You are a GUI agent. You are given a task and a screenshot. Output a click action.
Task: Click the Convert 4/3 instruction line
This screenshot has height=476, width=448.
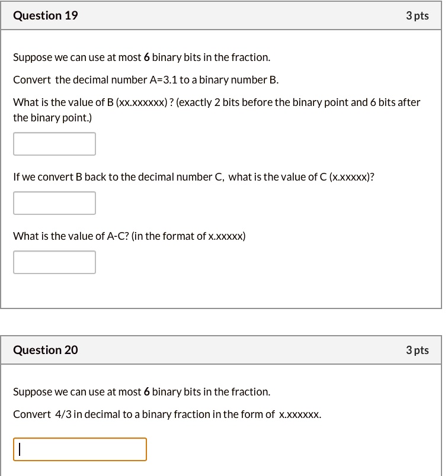[x=167, y=414]
